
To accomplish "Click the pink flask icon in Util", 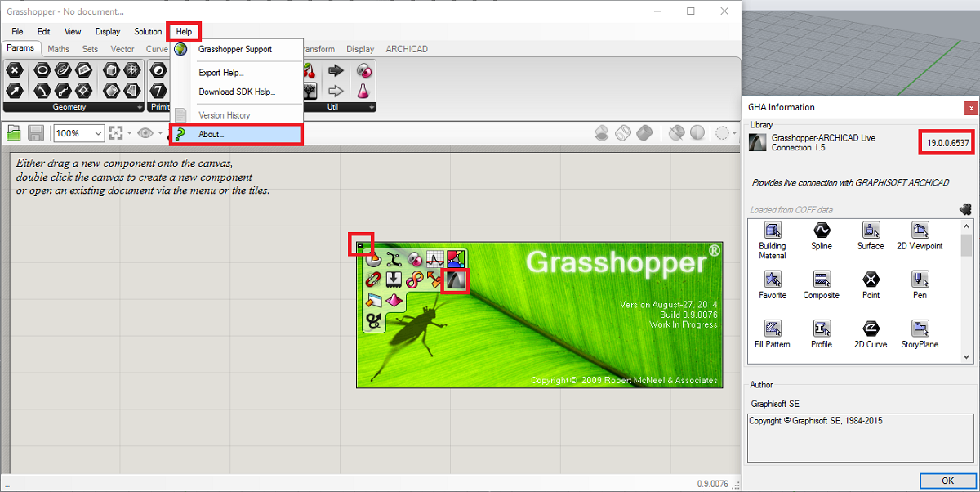I will (x=363, y=90).
